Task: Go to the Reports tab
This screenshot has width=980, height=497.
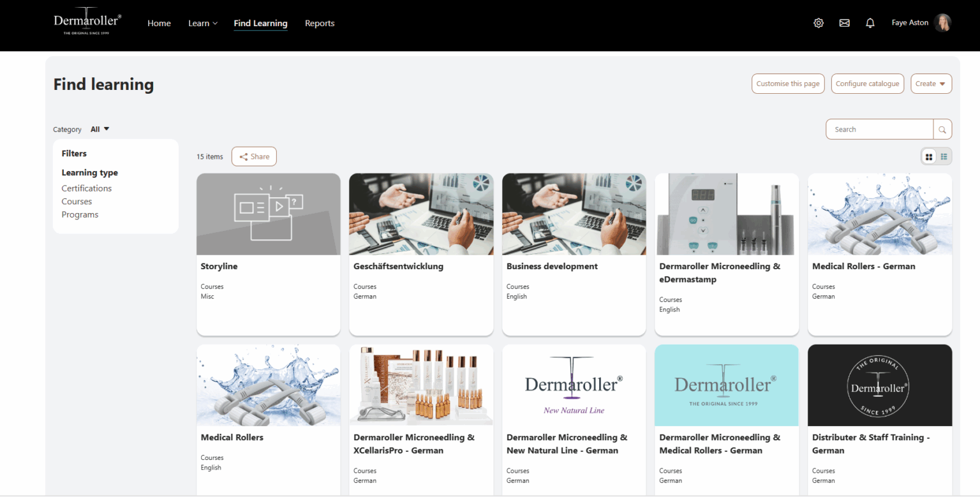Action: click(x=320, y=23)
